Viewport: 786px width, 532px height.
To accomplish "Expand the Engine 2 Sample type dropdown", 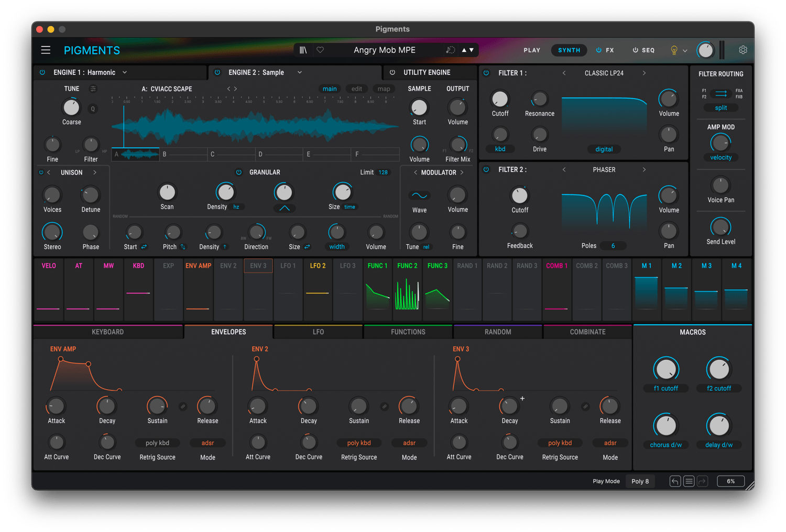I will click(300, 72).
